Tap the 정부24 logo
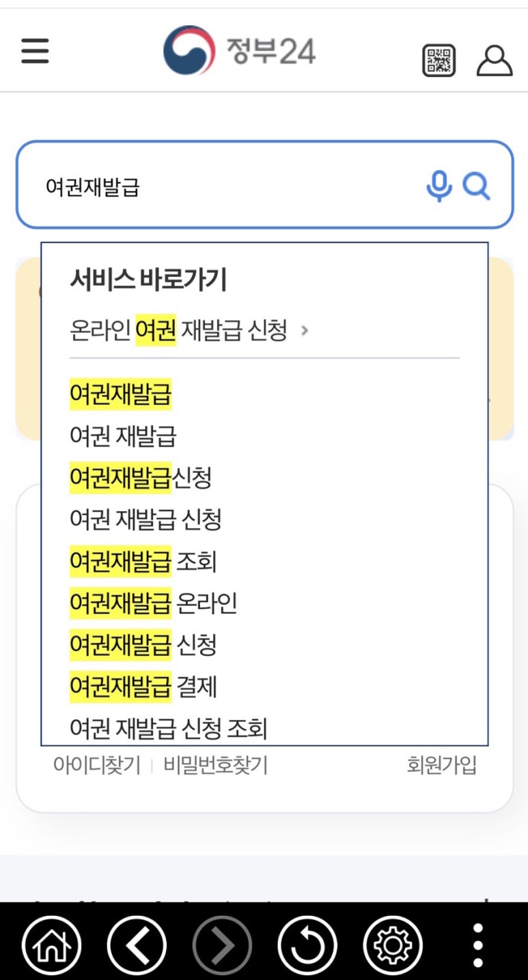The height and width of the screenshot is (980, 528). point(239,51)
